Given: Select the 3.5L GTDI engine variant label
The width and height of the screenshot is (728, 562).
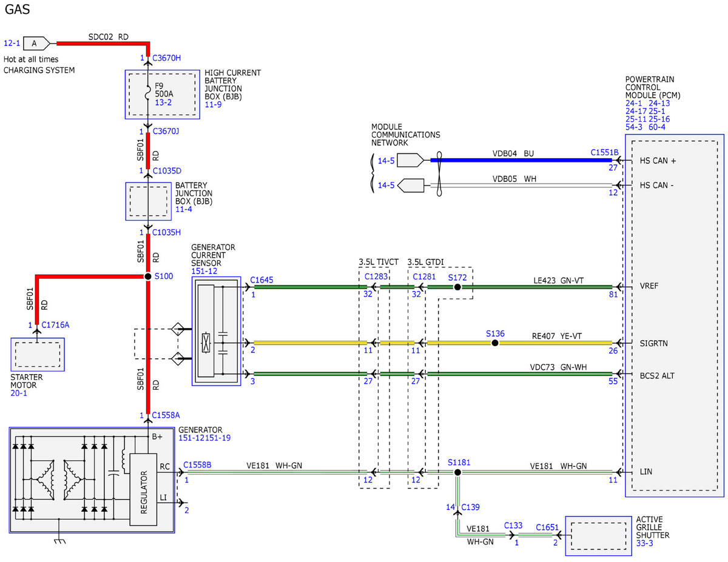Looking at the screenshot, I should click(426, 262).
